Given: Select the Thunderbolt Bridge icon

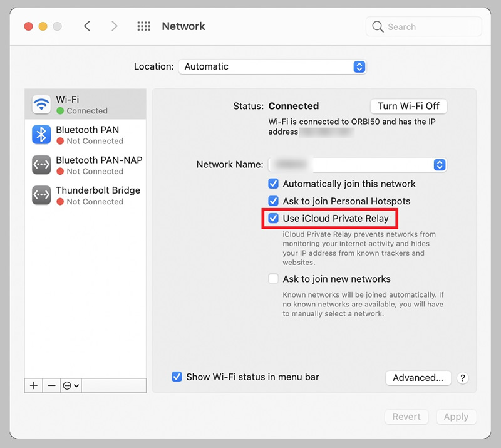Looking at the screenshot, I should (x=41, y=195).
